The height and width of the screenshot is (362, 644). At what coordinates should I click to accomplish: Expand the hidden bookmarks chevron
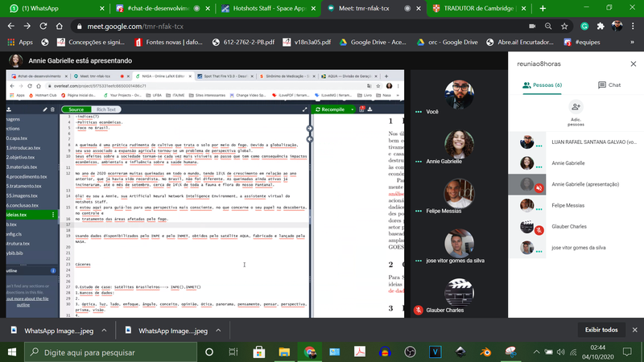632,43
